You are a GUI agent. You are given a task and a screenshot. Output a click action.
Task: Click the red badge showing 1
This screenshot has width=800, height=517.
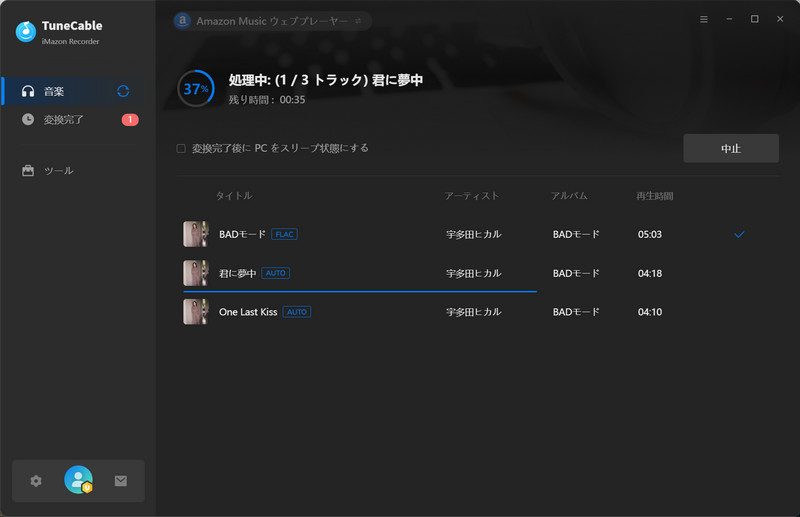coord(130,119)
